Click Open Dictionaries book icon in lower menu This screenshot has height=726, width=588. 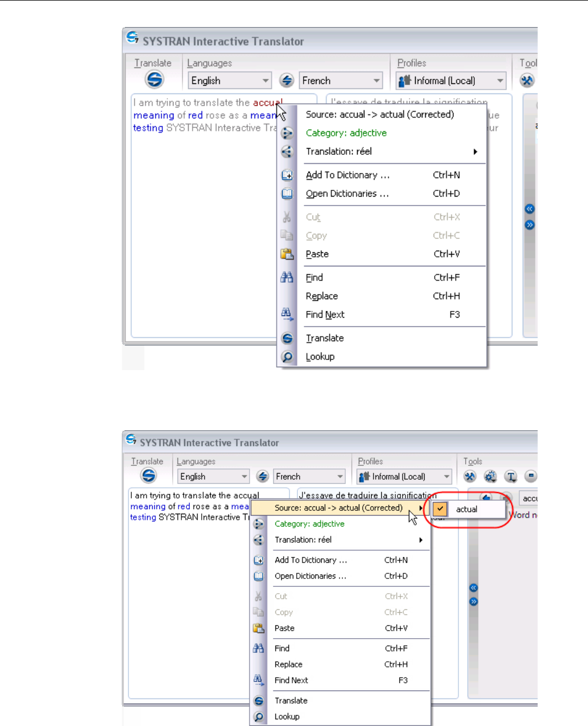click(x=259, y=576)
